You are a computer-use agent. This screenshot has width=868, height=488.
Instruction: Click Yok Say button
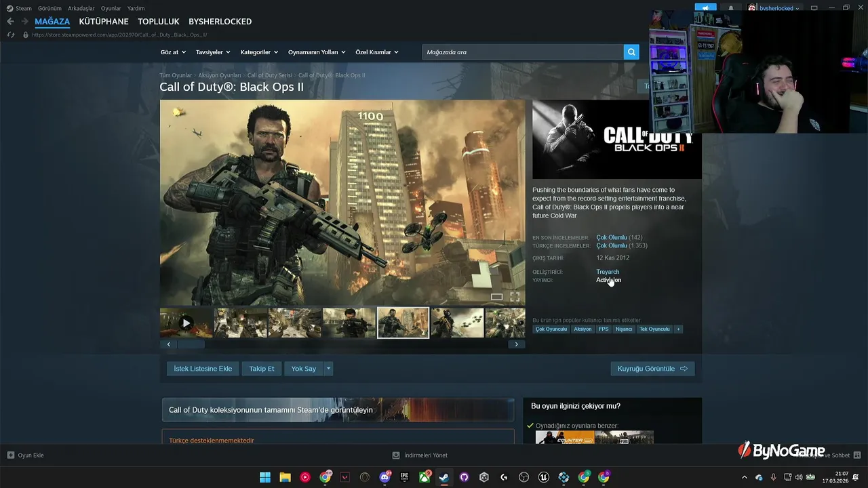point(304,369)
